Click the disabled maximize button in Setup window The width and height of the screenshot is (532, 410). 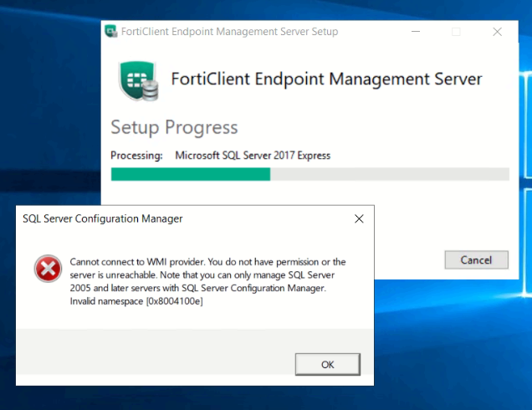pos(457,32)
